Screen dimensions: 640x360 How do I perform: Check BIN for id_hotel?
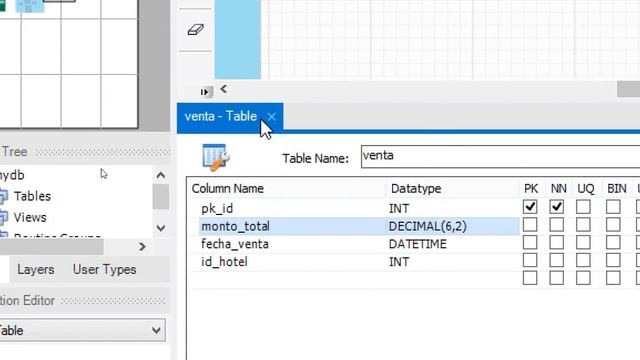(613, 260)
